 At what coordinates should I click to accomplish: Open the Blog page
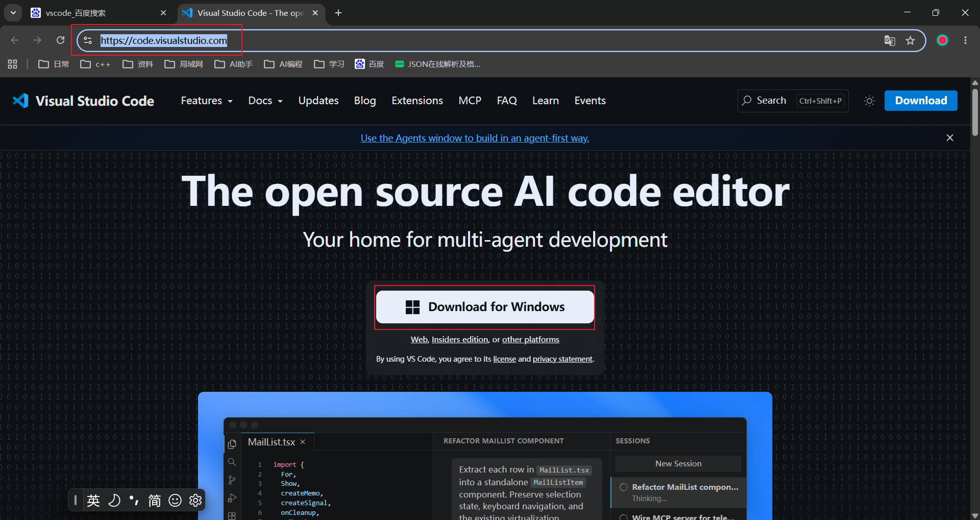coord(365,101)
